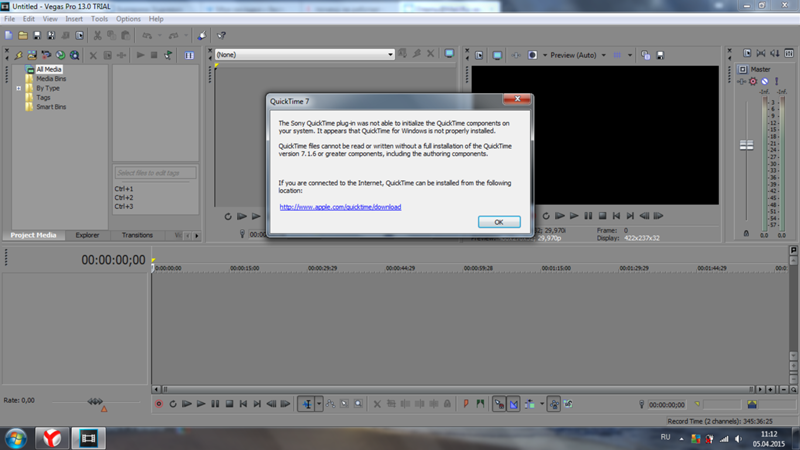This screenshot has width=800, height=450.
Task: Click the Paste clipboard icon
Action: [x=126, y=35]
